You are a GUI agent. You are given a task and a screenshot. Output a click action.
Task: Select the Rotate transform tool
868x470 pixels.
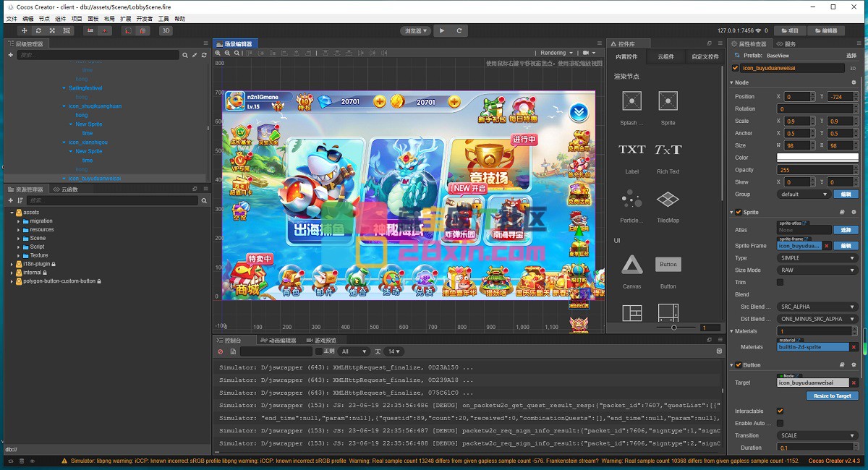38,31
